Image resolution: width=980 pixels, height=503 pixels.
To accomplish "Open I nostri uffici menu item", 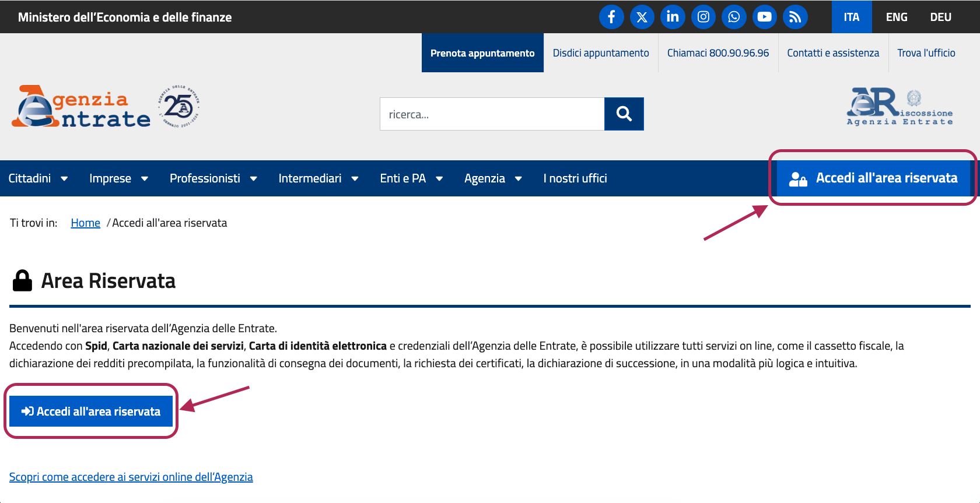I will (575, 178).
